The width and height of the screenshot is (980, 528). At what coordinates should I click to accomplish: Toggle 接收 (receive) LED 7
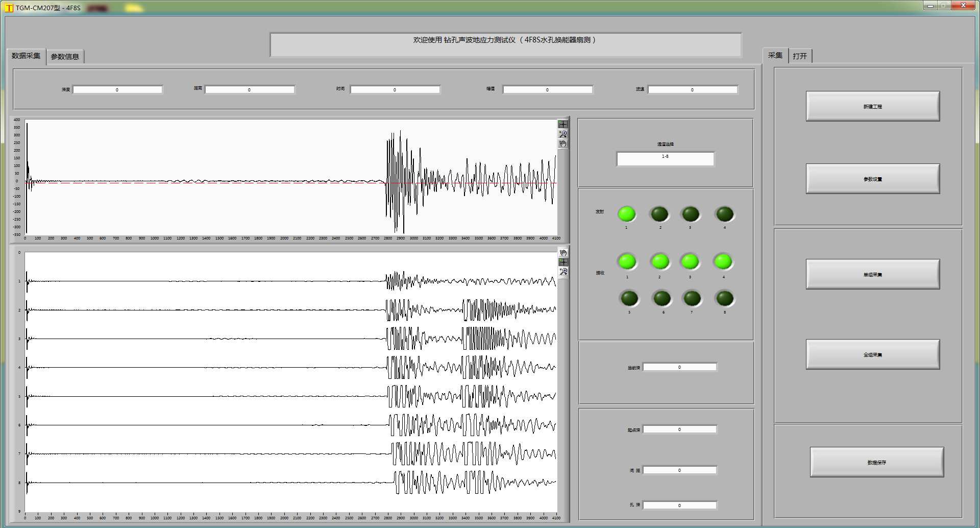(x=692, y=298)
